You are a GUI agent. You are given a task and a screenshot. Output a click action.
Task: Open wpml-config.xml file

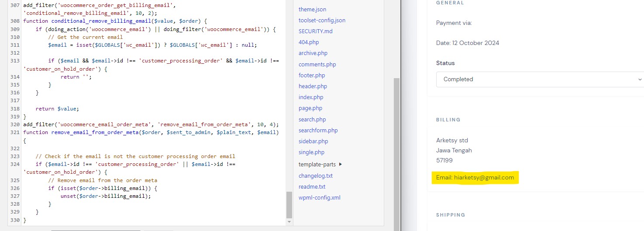320,197
